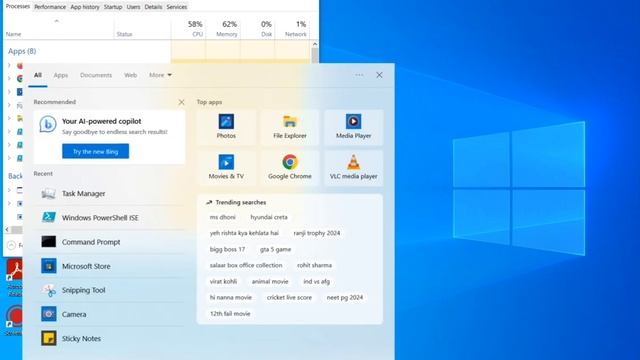This screenshot has width=640, height=360.
Task: Open File Explorer from Top apps
Action: [290, 127]
